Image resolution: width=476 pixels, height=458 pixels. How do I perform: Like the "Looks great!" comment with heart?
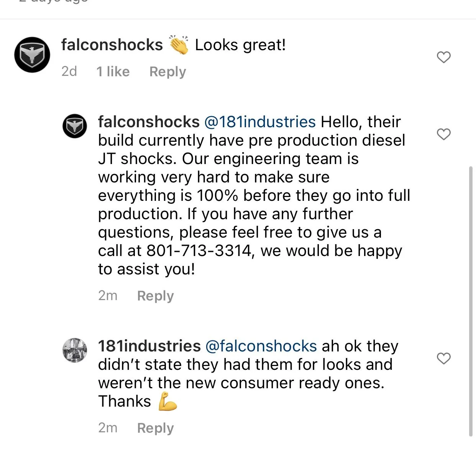pos(444,57)
